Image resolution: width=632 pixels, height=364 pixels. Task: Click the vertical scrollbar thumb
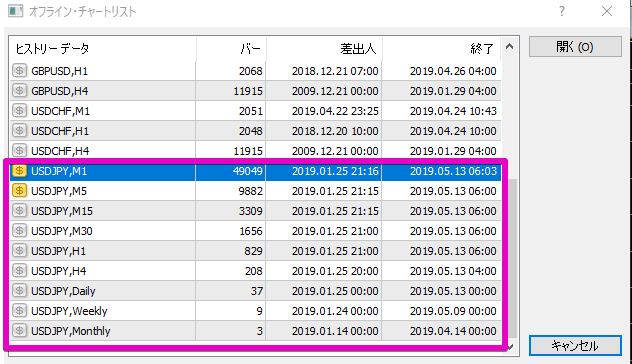tap(512, 258)
